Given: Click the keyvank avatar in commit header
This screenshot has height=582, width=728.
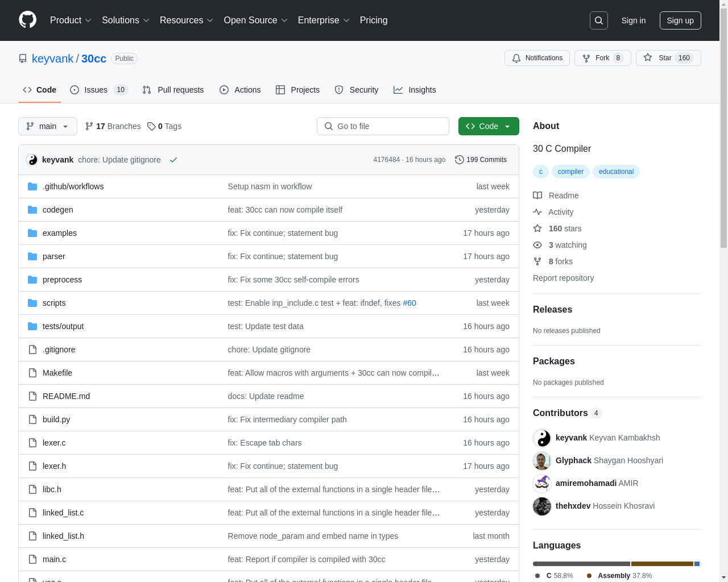Looking at the screenshot, I should coord(32,160).
